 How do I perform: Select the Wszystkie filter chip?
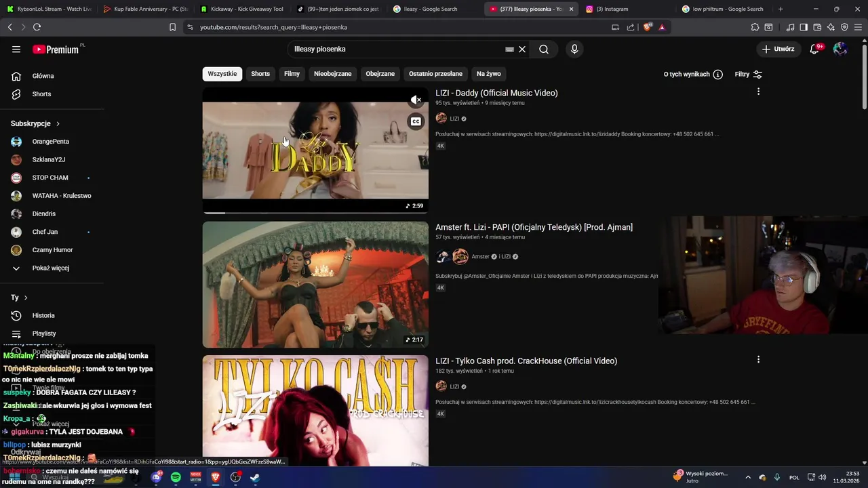click(222, 74)
